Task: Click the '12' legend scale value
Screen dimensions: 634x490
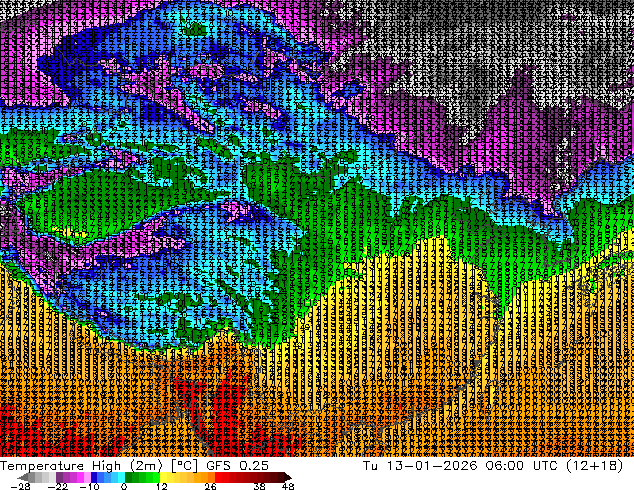Action: [162, 486]
